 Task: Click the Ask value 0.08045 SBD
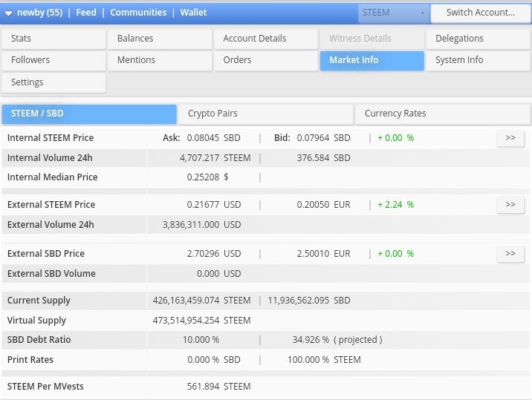[214, 138]
